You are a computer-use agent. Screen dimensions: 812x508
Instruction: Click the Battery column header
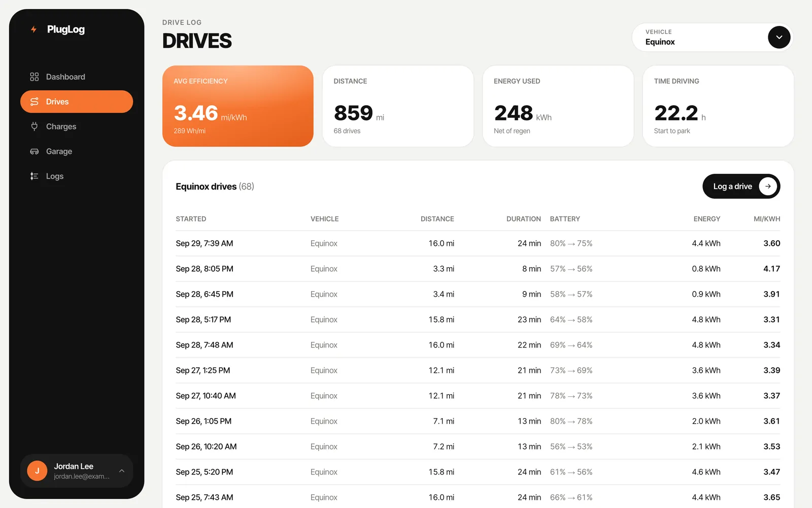(565, 219)
